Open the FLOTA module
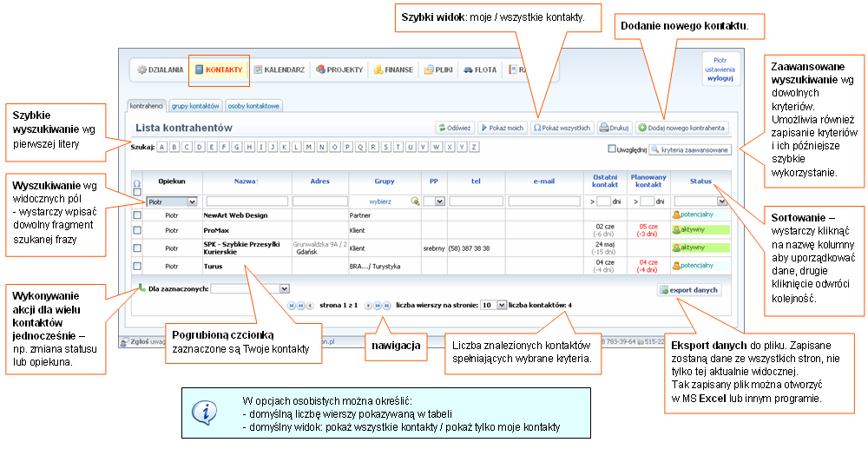The image size is (868, 449). pyautogui.click(x=480, y=69)
